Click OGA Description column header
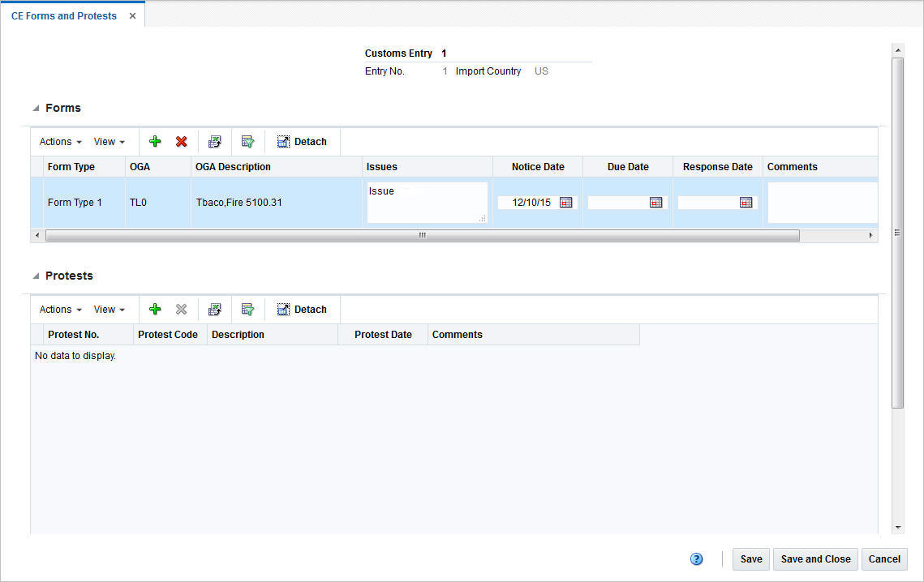924x582 pixels. [277, 167]
